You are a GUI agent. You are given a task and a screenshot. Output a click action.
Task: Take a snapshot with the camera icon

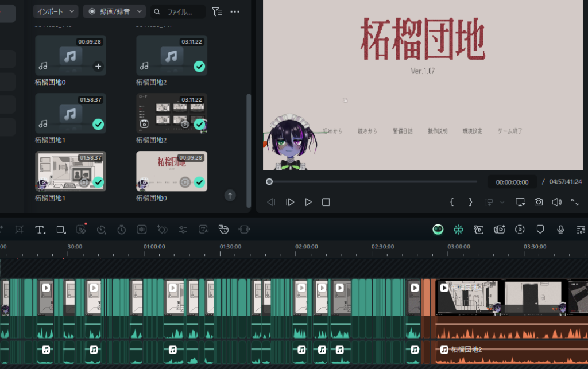[x=539, y=202]
